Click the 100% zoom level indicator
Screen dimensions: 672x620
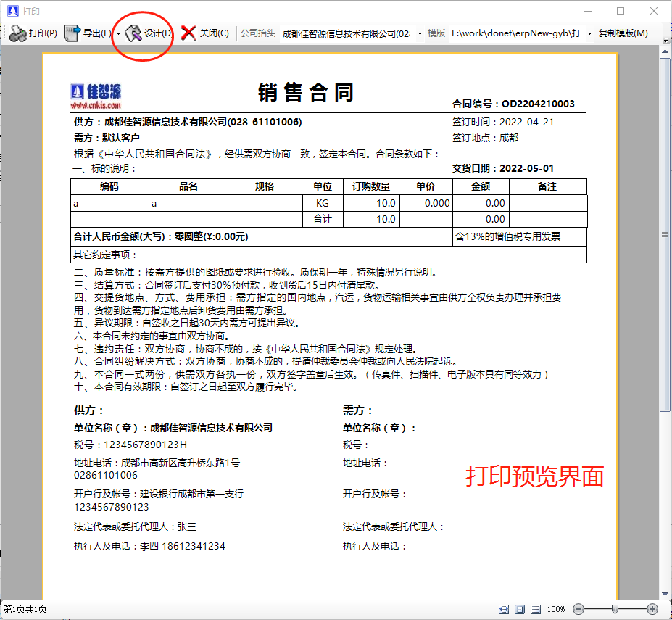556,609
